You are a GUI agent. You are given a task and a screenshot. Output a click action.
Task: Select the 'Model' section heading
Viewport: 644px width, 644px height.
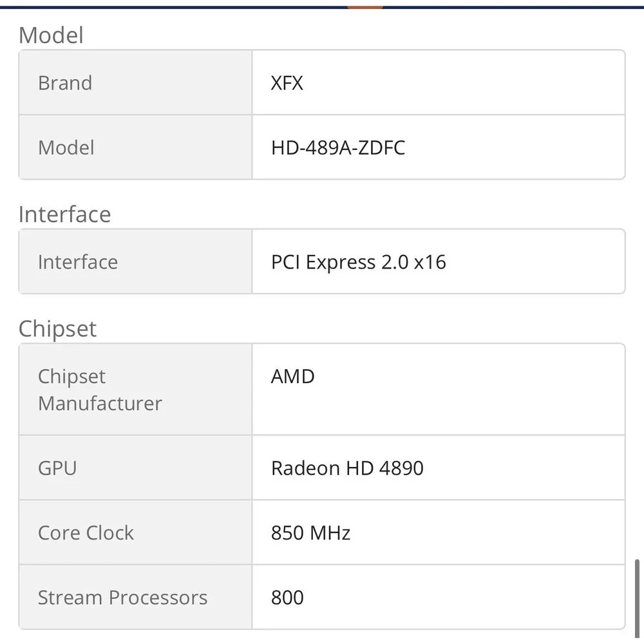pos(51,35)
